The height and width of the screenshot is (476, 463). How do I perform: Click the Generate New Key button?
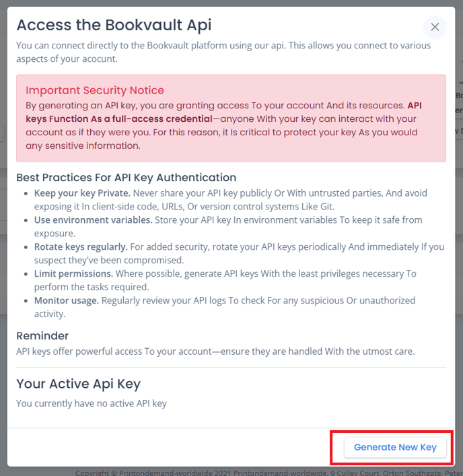click(395, 447)
